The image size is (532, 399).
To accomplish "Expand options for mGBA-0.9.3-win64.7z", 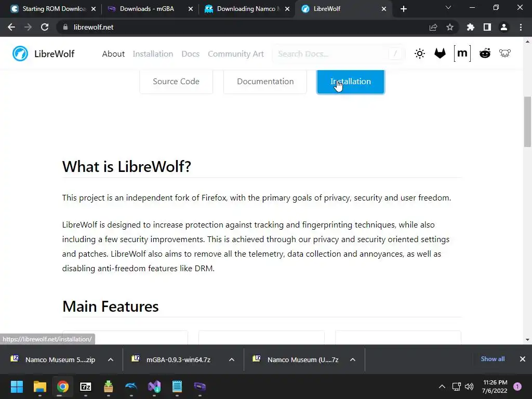I will click(232, 360).
